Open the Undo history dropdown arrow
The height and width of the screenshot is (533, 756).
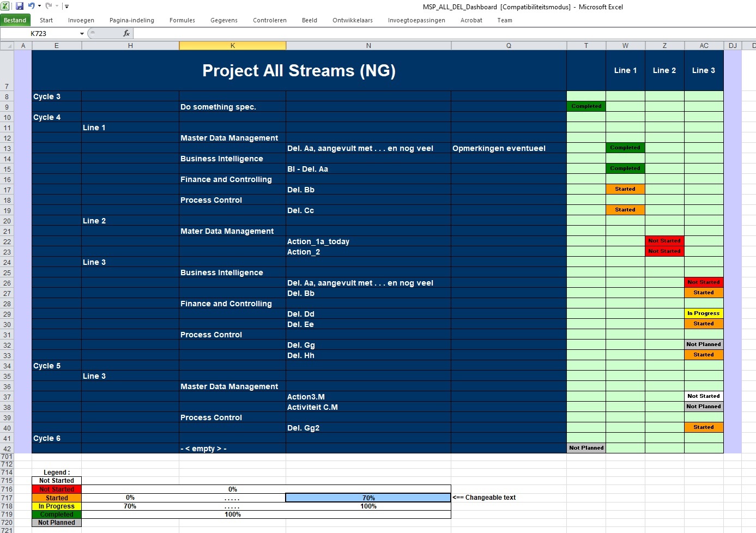(x=39, y=7)
